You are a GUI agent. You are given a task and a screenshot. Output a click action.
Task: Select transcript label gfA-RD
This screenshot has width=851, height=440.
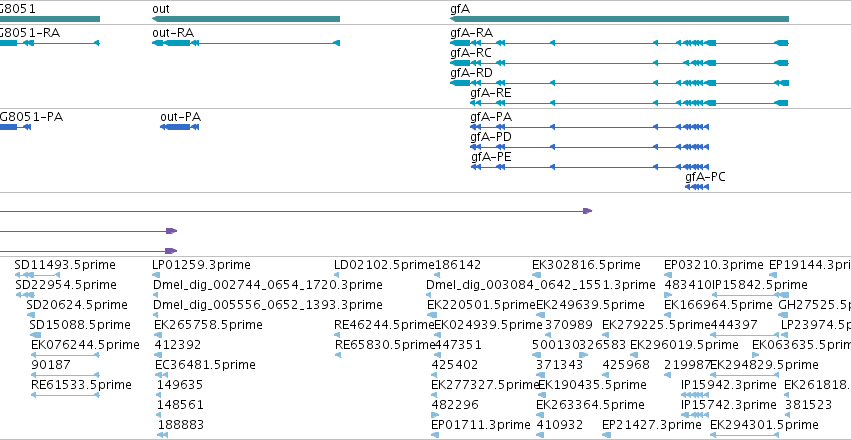pos(471,73)
